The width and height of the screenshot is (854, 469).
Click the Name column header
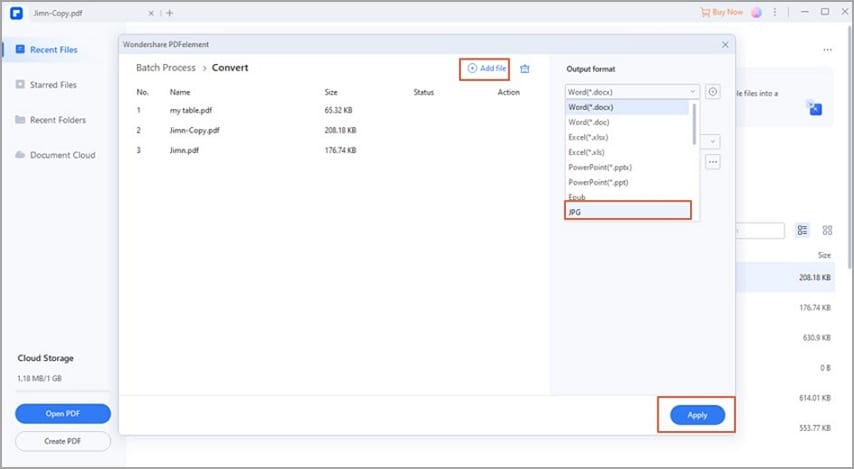180,92
